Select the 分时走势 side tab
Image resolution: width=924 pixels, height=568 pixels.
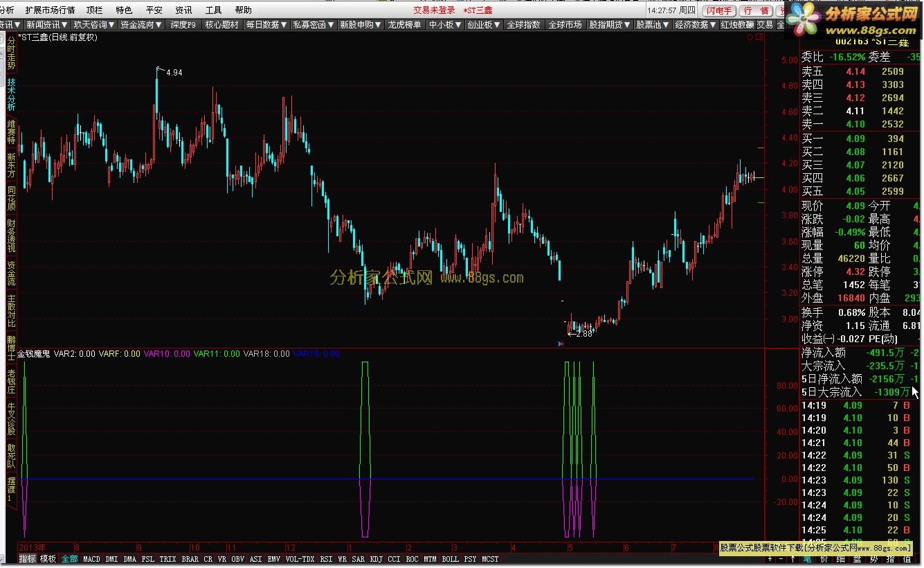click(11, 52)
